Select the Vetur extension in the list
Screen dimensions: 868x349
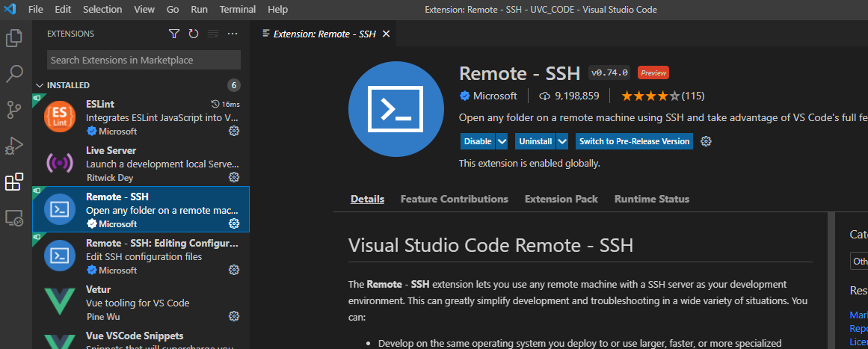(x=141, y=303)
